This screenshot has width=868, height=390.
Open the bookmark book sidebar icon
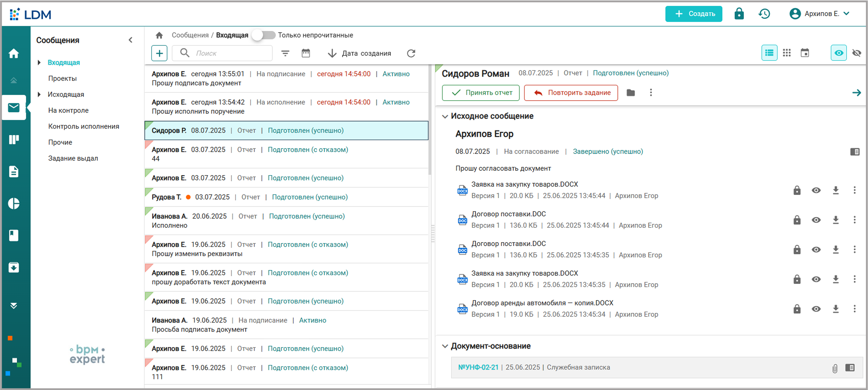pyautogui.click(x=14, y=235)
